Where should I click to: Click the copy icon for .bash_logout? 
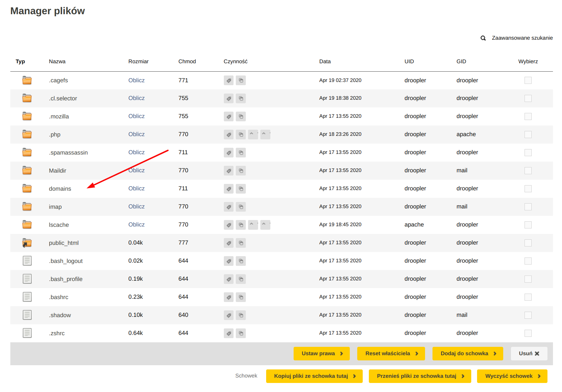241,261
